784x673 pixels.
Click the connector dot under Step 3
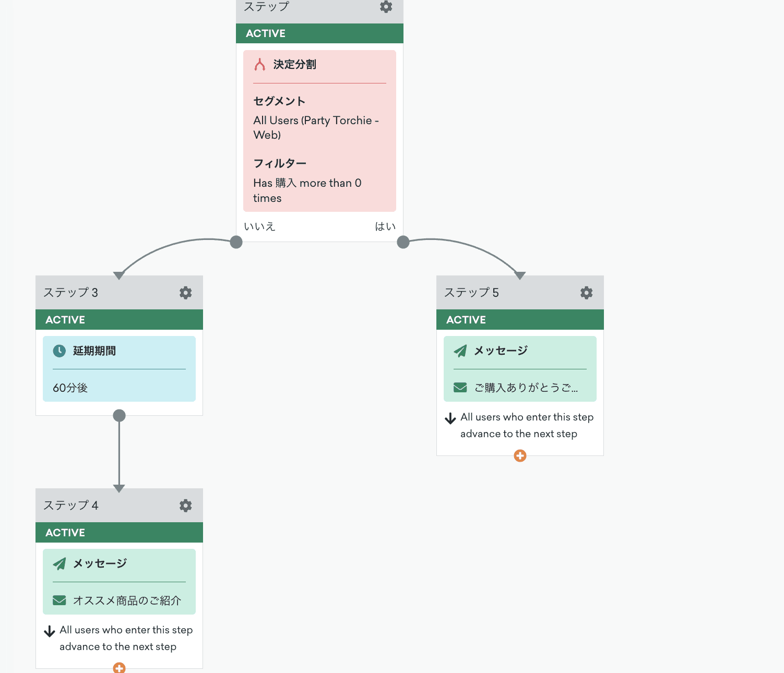[119, 416]
